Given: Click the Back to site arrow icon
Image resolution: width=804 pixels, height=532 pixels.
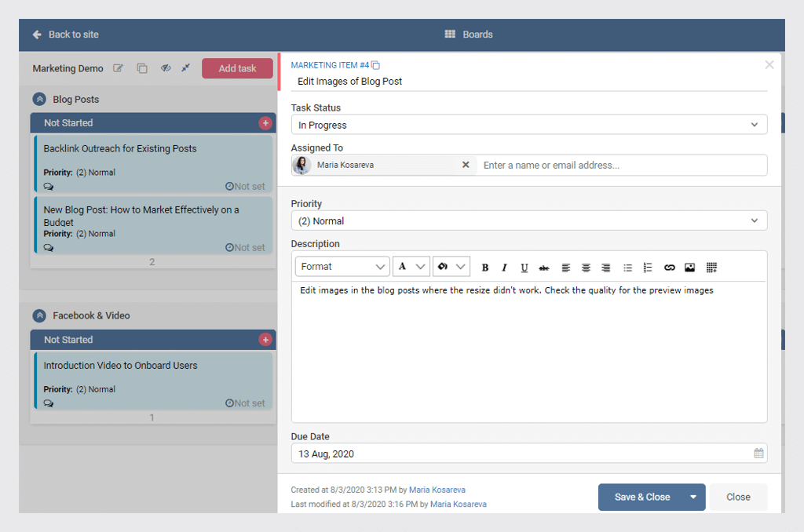Looking at the screenshot, I should (x=37, y=35).
